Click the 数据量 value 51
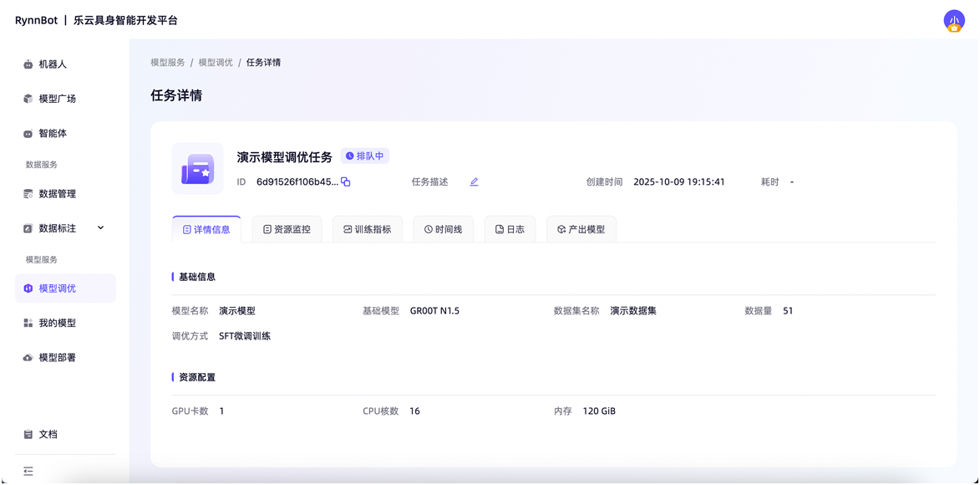980x485 pixels. click(x=788, y=310)
